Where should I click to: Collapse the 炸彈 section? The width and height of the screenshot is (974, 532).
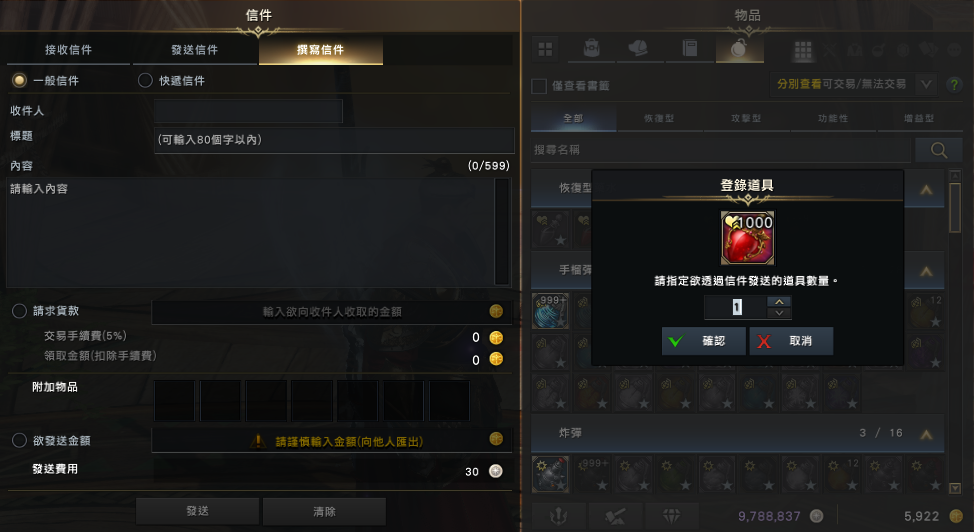pos(926,434)
